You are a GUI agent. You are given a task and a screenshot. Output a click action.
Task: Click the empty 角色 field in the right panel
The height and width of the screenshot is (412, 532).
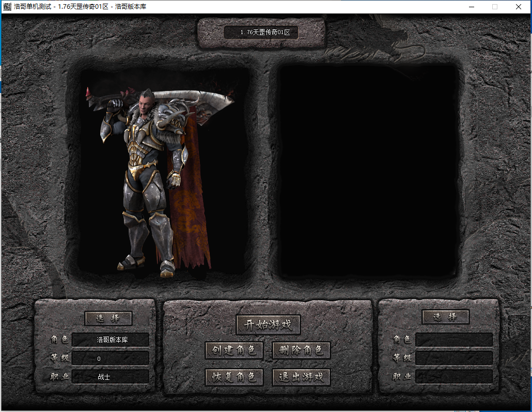click(454, 340)
